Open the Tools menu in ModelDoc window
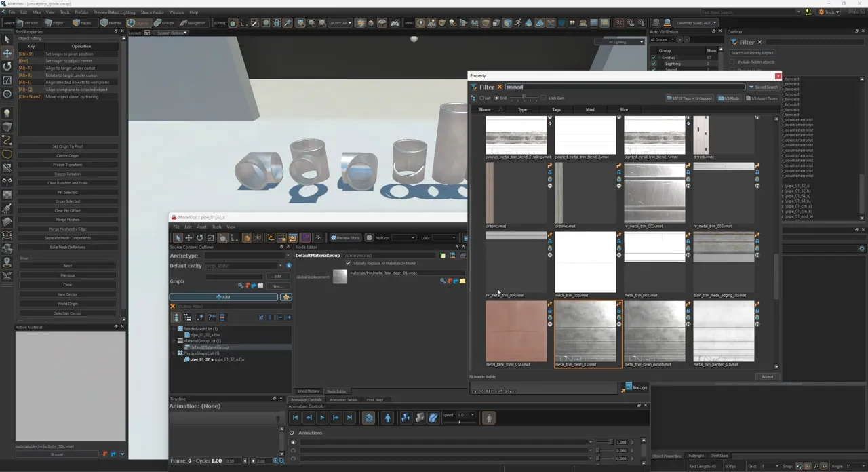This screenshot has width=868, height=472. point(216,227)
